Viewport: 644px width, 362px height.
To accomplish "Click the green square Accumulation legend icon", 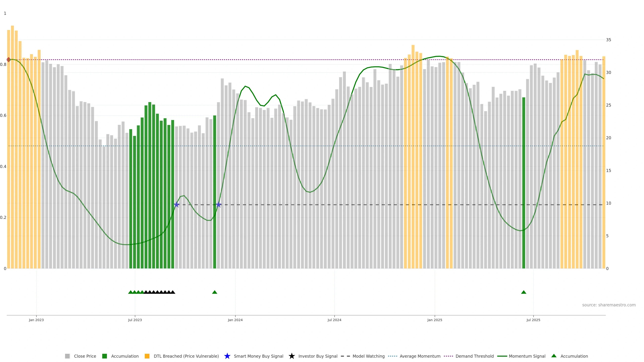I will point(104,356).
